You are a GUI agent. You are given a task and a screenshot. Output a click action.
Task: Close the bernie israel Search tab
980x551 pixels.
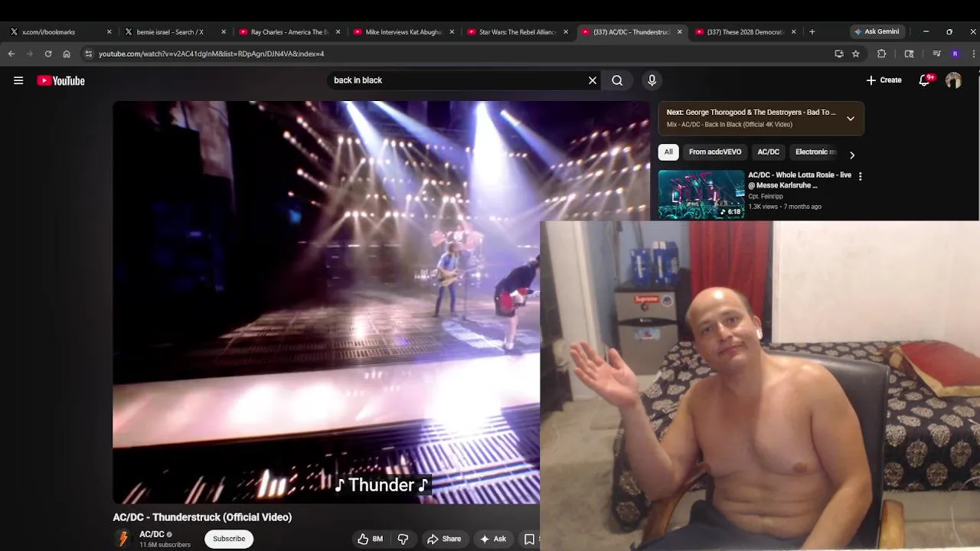pyautogui.click(x=224, y=32)
